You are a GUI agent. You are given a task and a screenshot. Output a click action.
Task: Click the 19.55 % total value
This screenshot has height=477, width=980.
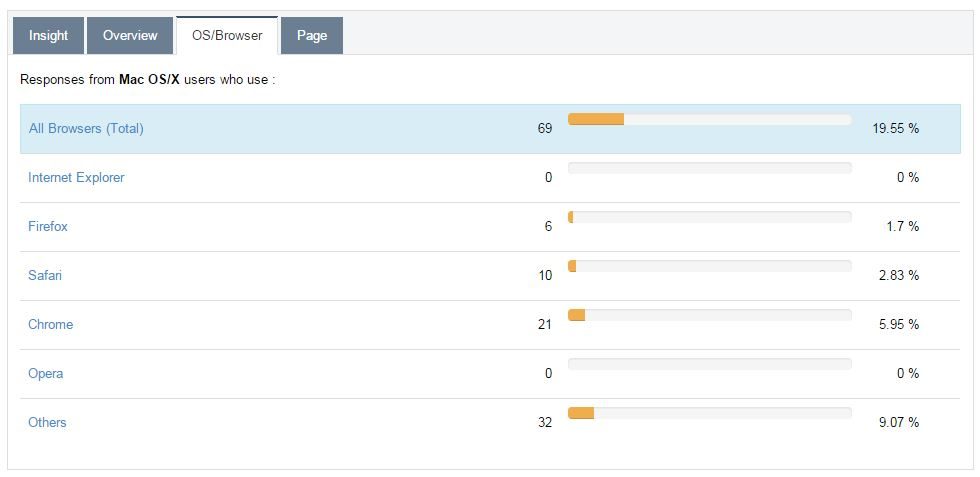point(895,128)
